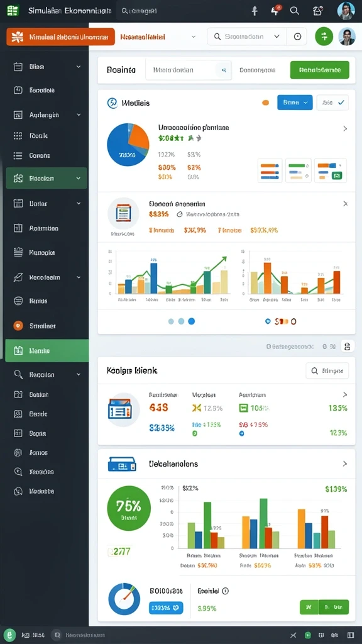362x644 pixels.
Task: Click the document icon in the Eoaoon section
Action: [123, 214]
